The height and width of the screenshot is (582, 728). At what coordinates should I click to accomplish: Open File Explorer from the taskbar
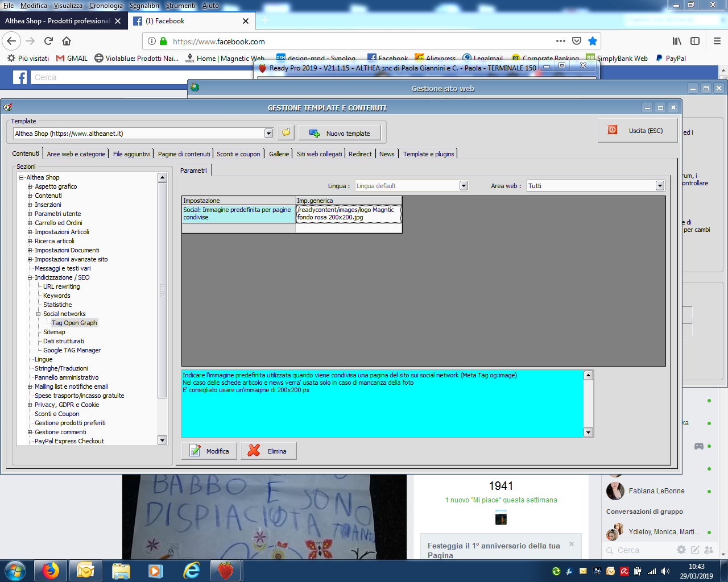pyautogui.click(x=121, y=570)
